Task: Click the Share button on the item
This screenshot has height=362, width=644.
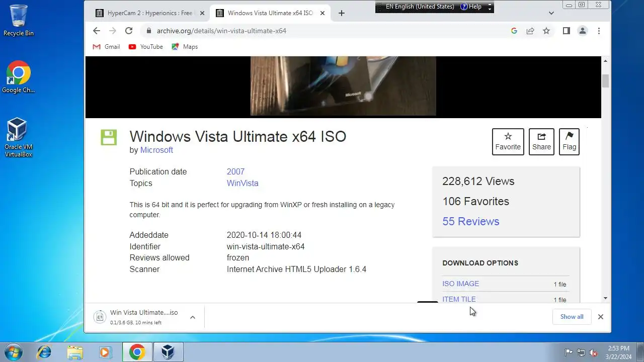Action: [541, 142]
